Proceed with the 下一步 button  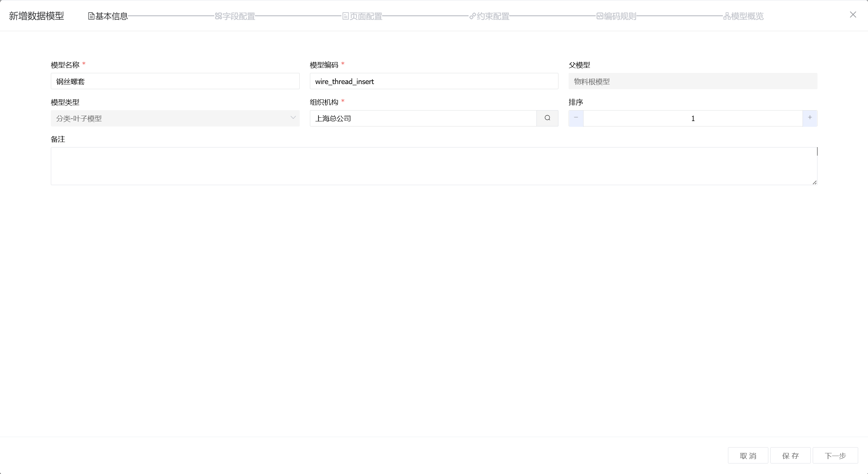pos(835,455)
